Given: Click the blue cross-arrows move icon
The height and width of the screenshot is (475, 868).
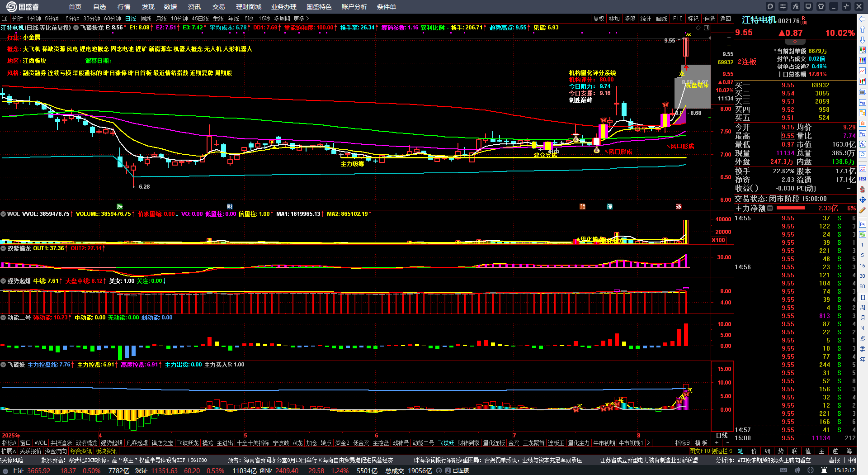Looking at the screenshot, I should tap(863, 199).
